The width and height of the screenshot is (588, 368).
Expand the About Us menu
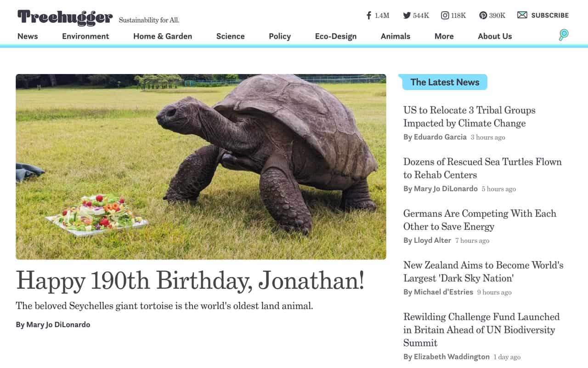pyautogui.click(x=495, y=36)
